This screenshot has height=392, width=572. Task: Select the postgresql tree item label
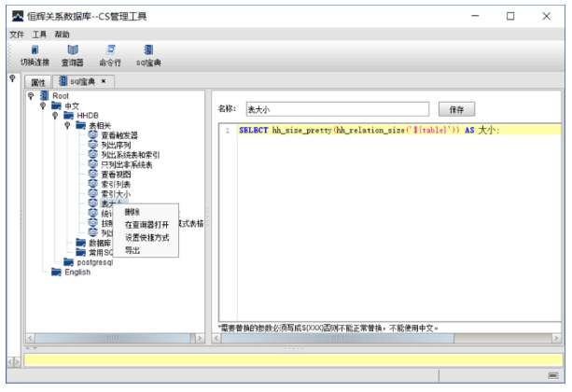coord(95,262)
